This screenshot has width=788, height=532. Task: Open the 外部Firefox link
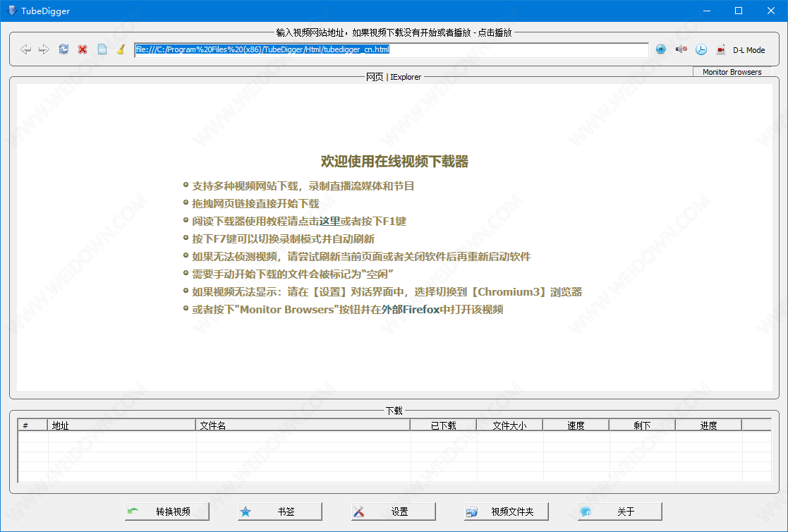click(x=411, y=309)
